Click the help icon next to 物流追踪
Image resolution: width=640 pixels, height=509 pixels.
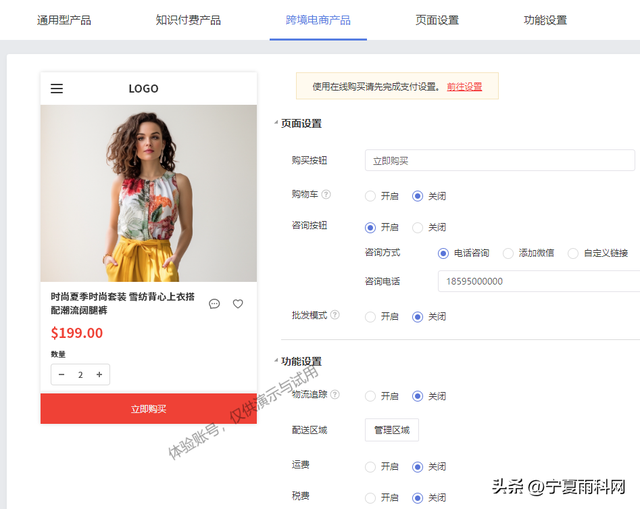pos(335,394)
